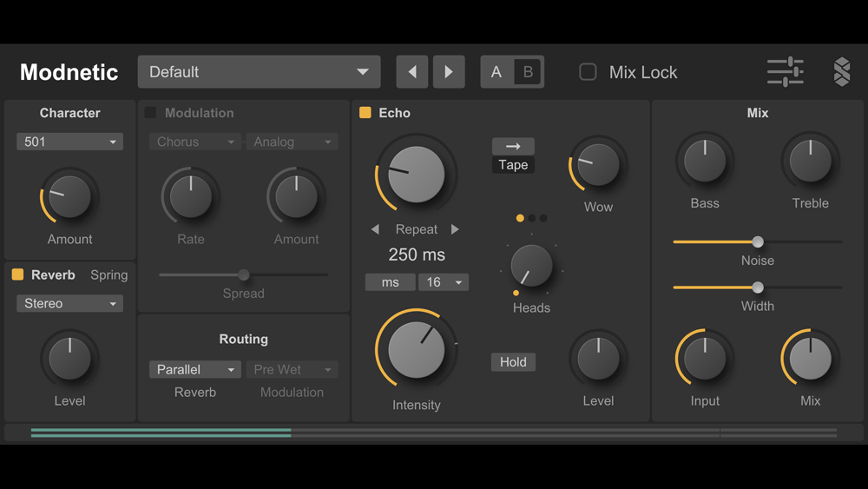
Task: Click the Mix section heading
Action: click(x=758, y=113)
